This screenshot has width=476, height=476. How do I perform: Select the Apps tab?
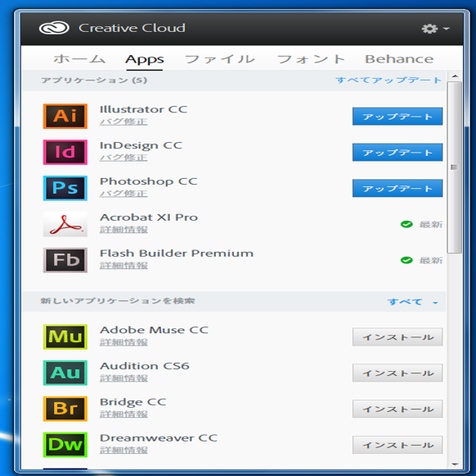(144, 59)
